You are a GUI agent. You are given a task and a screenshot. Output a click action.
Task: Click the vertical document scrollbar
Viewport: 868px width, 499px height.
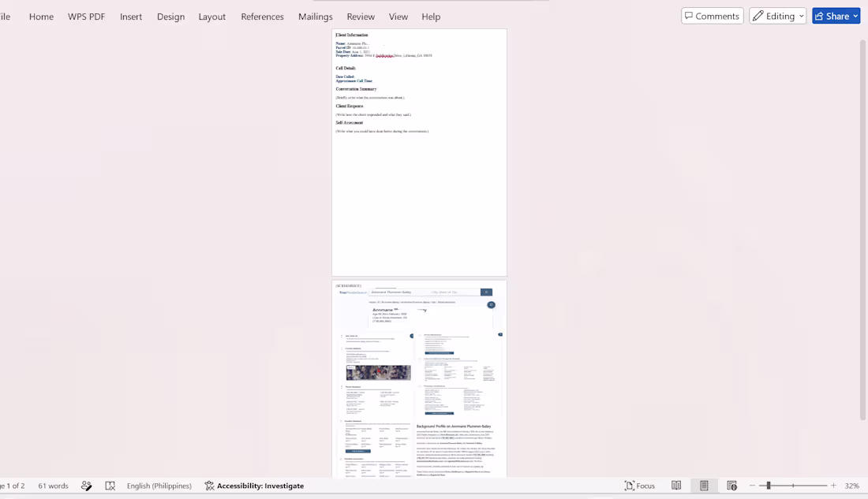(862, 229)
